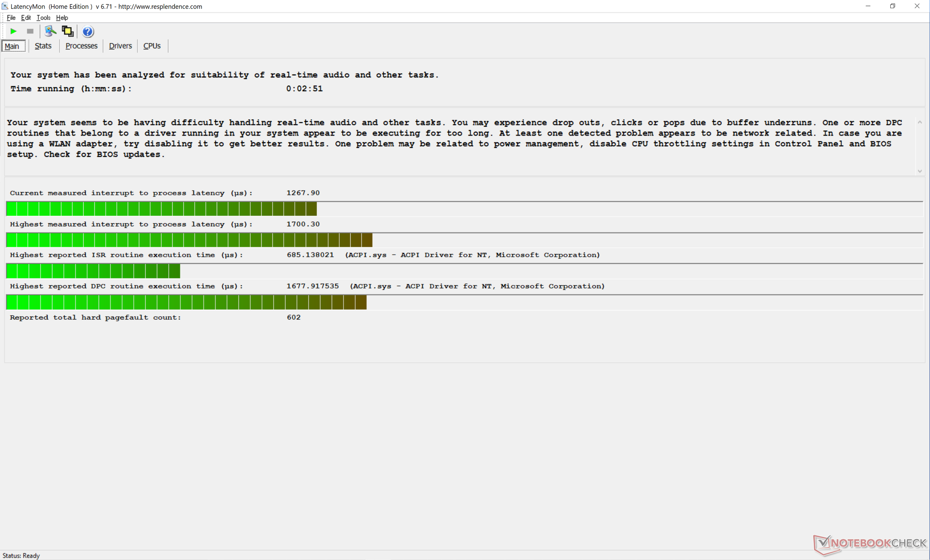This screenshot has width=930, height=560.
Task: Select the Main tab
Action: (13, 46)
